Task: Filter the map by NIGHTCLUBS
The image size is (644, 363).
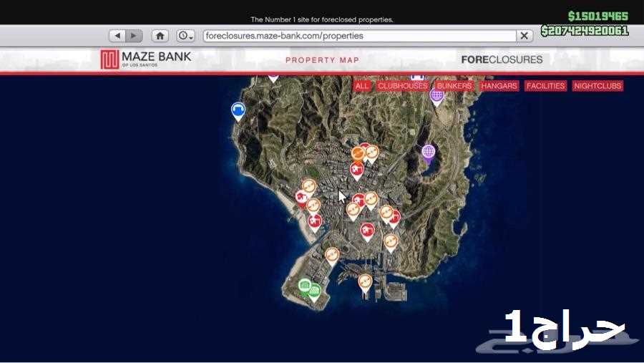Action: pyautogui.click(x=597, y=86)
